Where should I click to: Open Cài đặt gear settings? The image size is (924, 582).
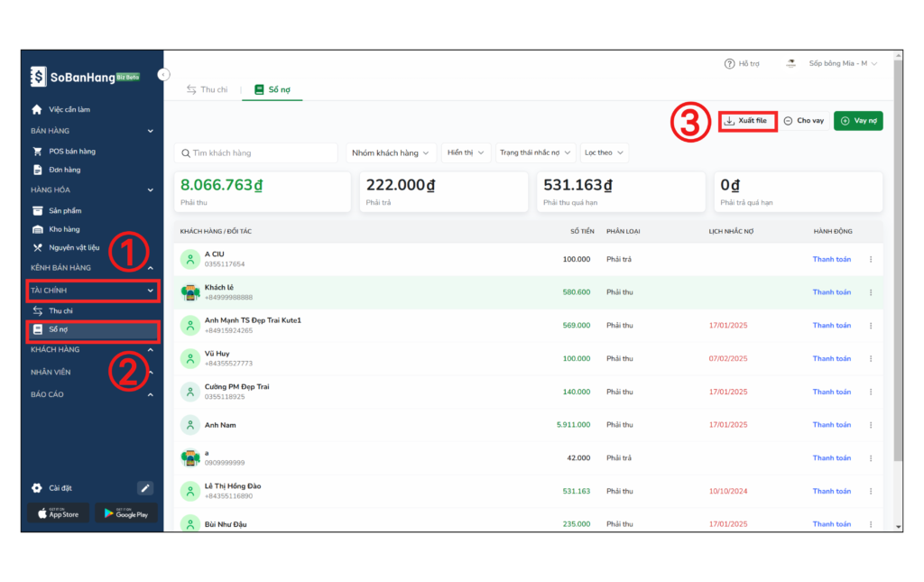pyautogui.click(x=37, y=488)
